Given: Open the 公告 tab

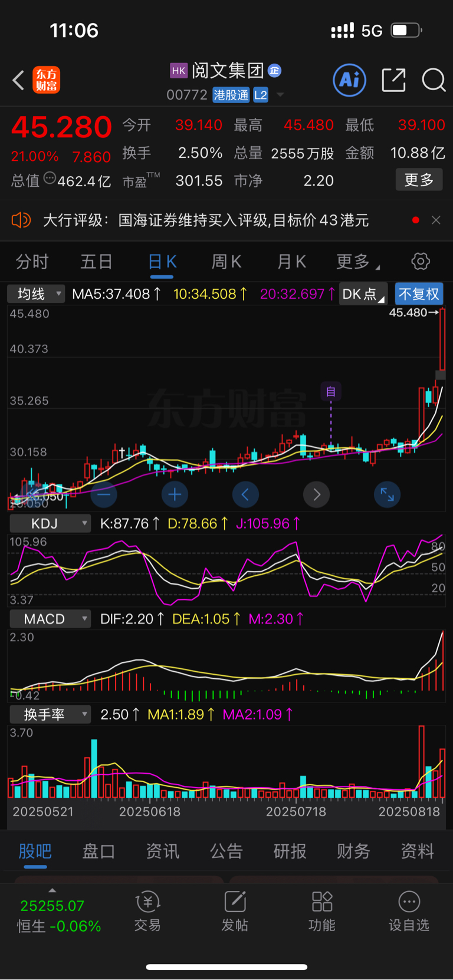Looking at the screenshot, I should coord(226,851).
